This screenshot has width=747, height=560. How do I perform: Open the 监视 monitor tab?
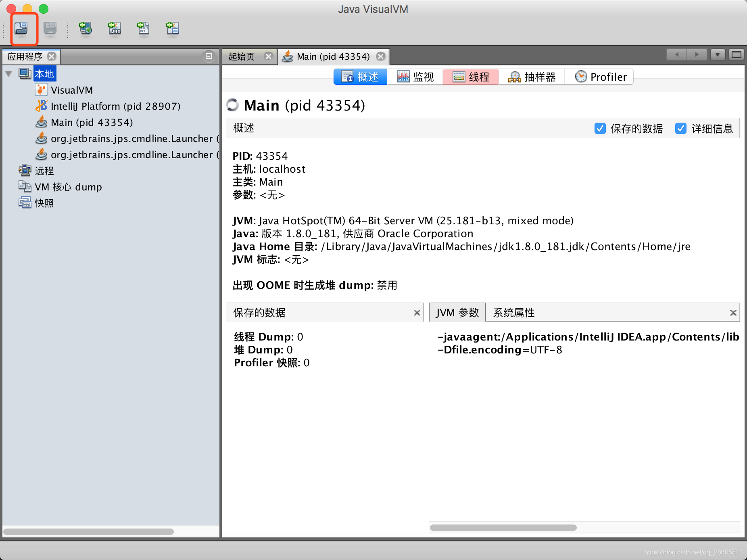click(x=415, y=77)
